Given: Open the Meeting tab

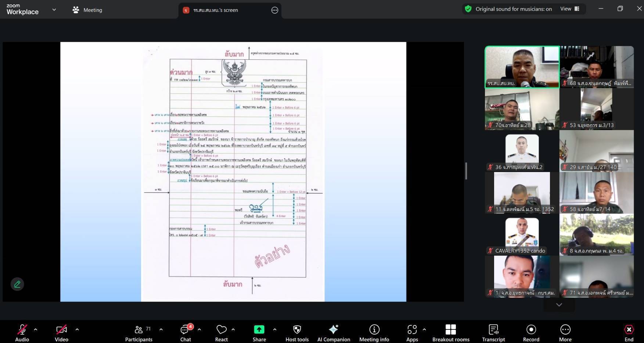Looking at the screenshot, I should [x=87, y=10].
